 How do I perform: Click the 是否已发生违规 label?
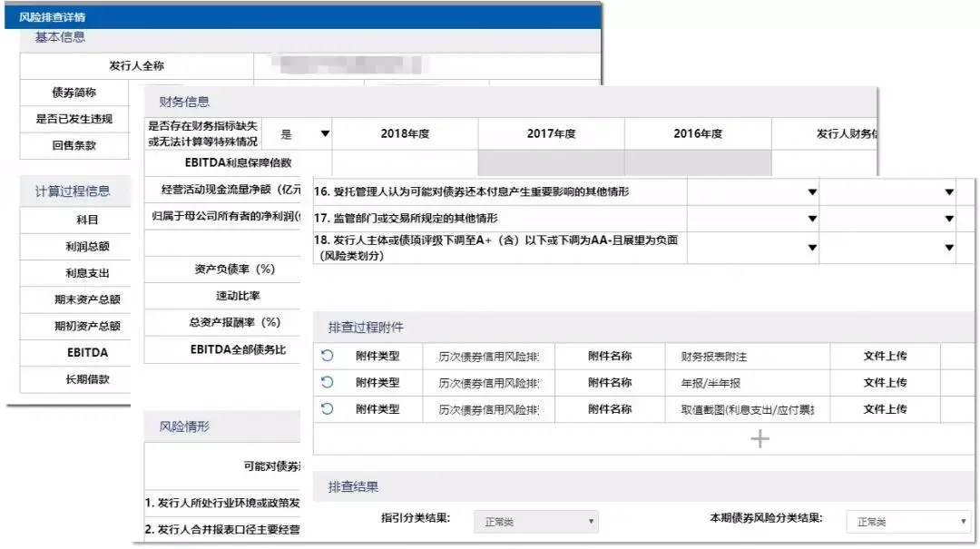[73, 119]
